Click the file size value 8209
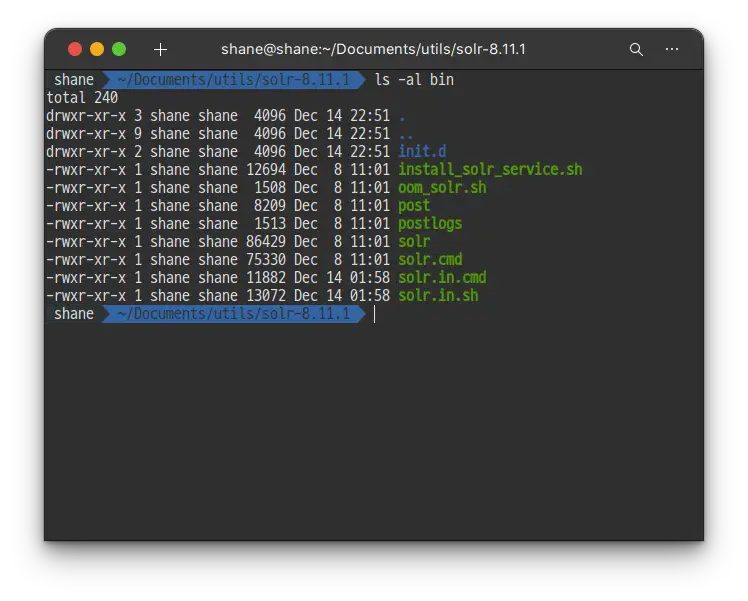This screenshot has height=601, width=748. (270, 206)
